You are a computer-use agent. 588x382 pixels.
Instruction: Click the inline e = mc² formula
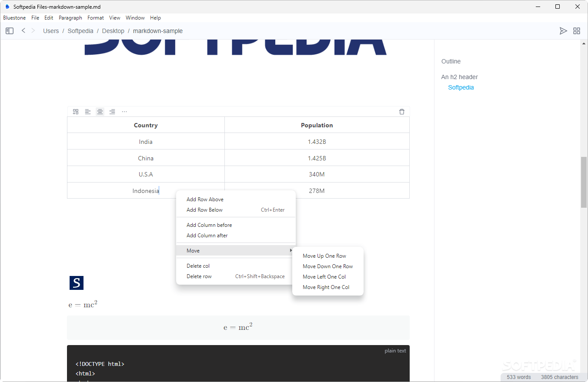click(83, 304)
